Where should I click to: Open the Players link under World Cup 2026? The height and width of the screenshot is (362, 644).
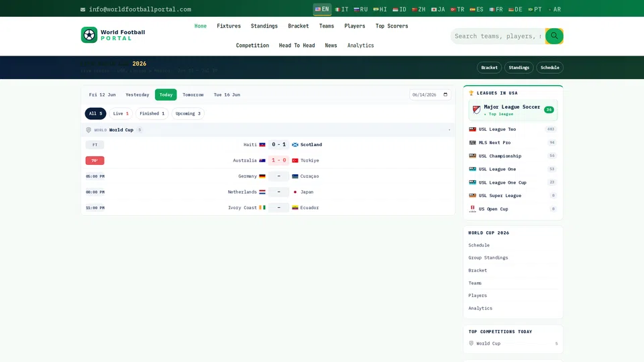click(x=477, y=296)
